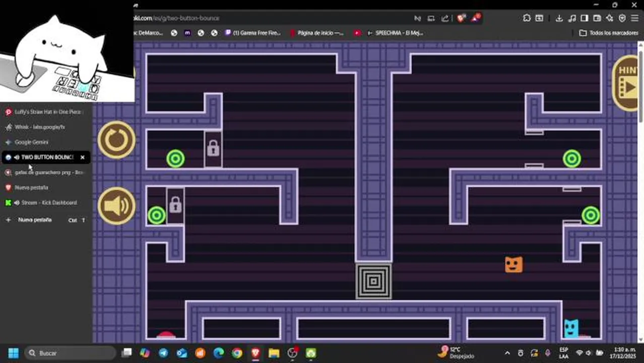The image size is (644, 363).
Task: Open Microsoft Edge from the taskbar
Action: pos(218,353)
